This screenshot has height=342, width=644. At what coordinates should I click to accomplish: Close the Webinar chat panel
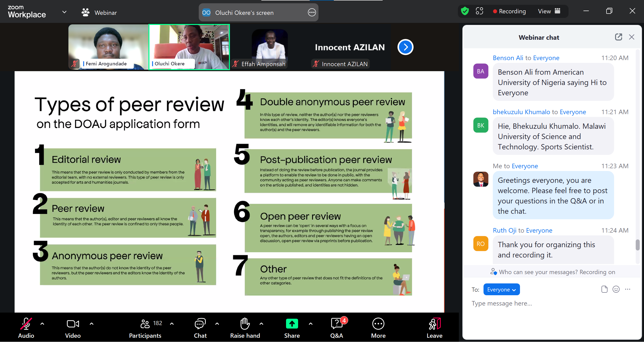[632, 37]
